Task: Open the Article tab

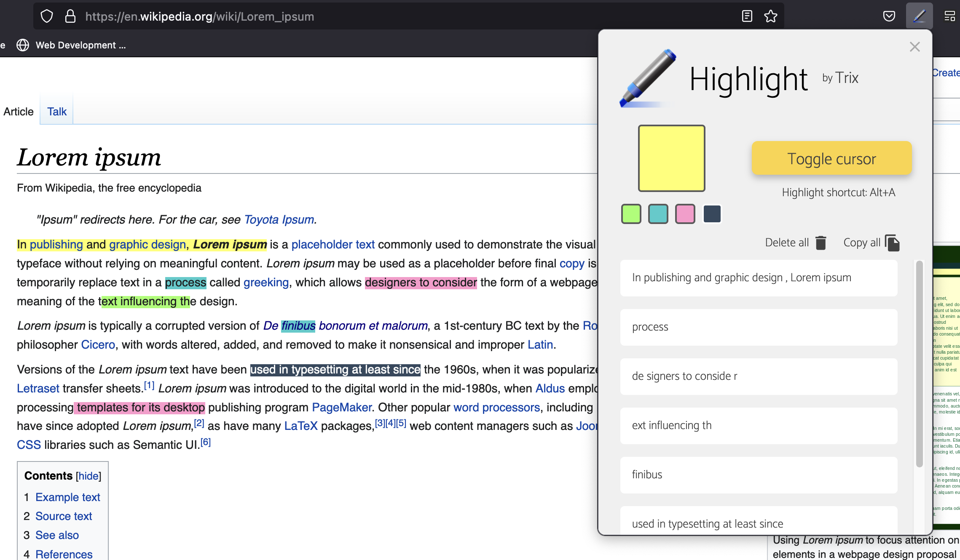Action: [19, 112]
